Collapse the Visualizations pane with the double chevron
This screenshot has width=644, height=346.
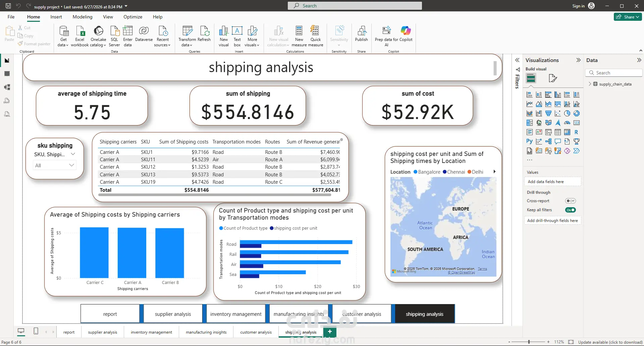[x=578, y=60]
